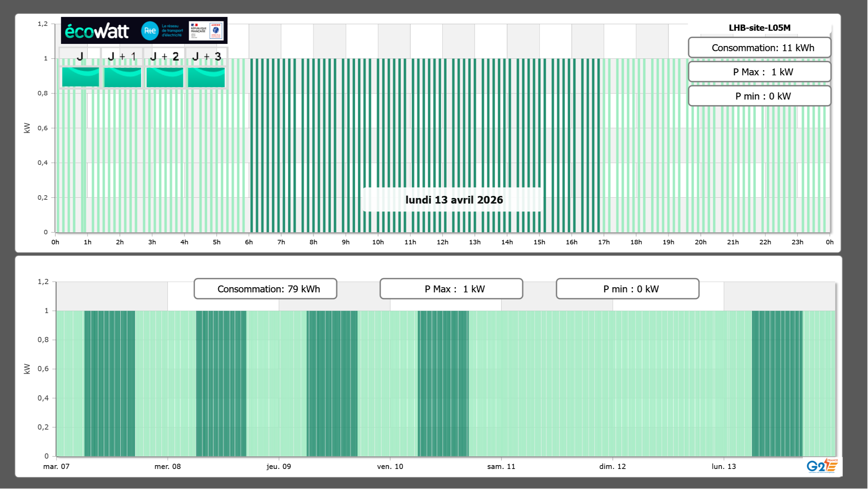Click the daily P Max : 1 kW box
Viewport: 868px width, 489px height.
click(x=759, y=72)
